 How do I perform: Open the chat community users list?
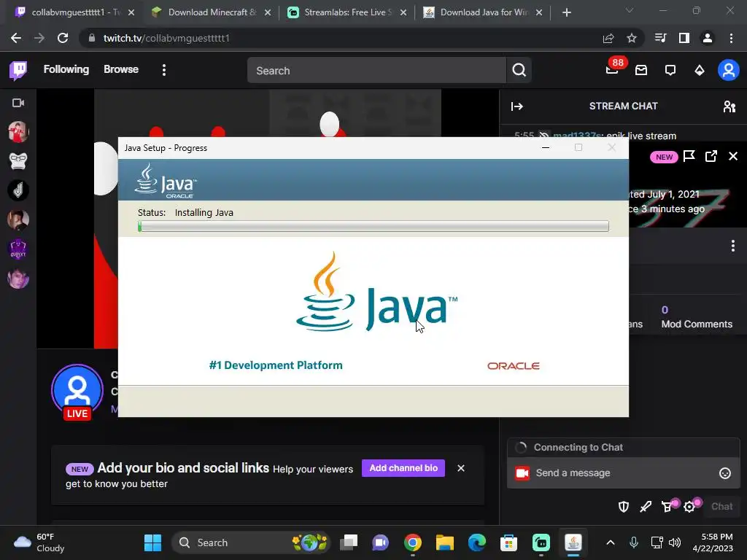(x=729, y=106)
